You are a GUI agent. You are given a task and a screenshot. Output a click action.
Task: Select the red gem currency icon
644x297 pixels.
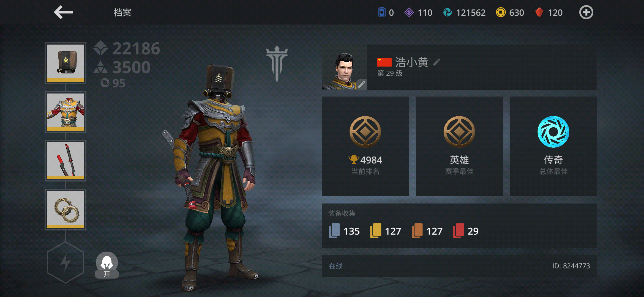click(x=539, y=12)
